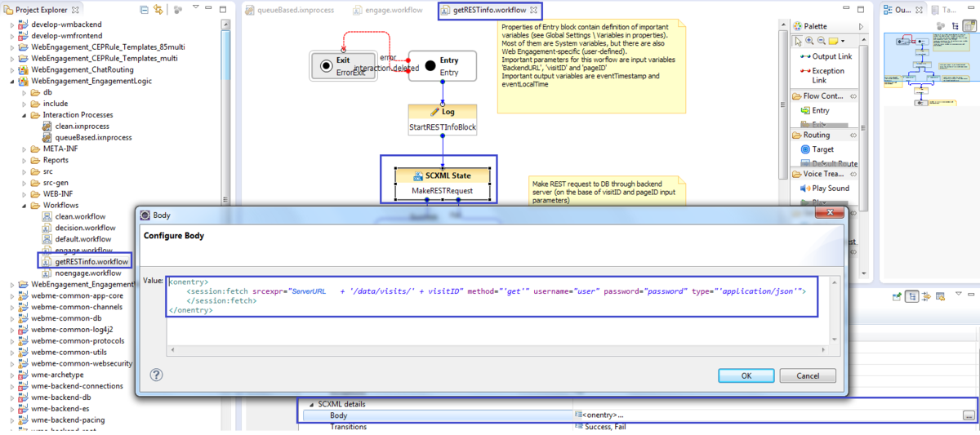980x435 pixels.
Task: Choose the Entry block in Flow Control palette
Action: coord(814,110)
